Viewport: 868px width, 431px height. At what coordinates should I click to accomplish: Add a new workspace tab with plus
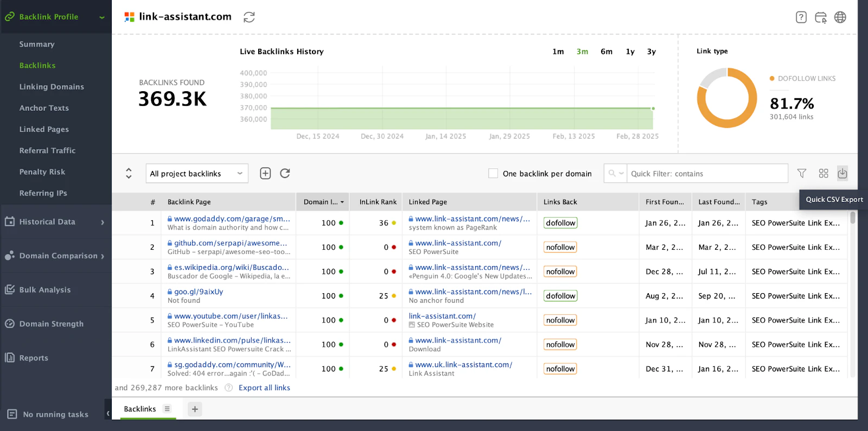(195, 409)
